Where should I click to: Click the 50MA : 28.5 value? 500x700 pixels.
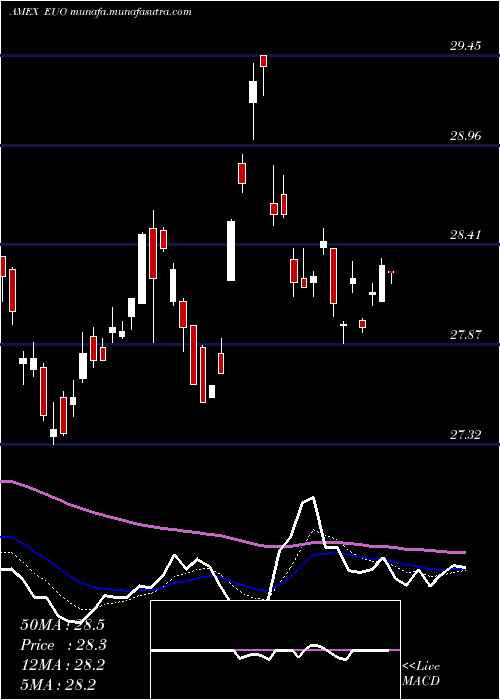(62, 625)
